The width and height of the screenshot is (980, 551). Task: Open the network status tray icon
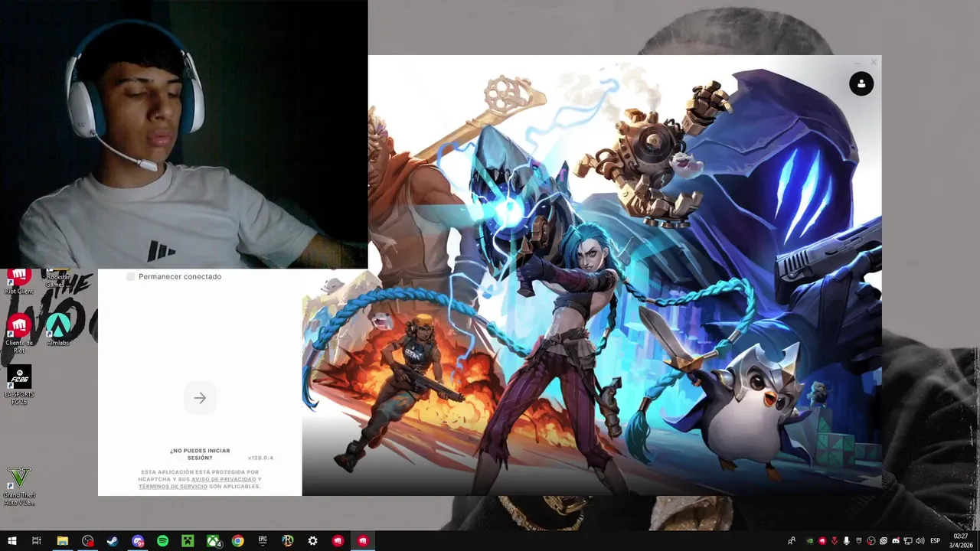click(908, 540)
